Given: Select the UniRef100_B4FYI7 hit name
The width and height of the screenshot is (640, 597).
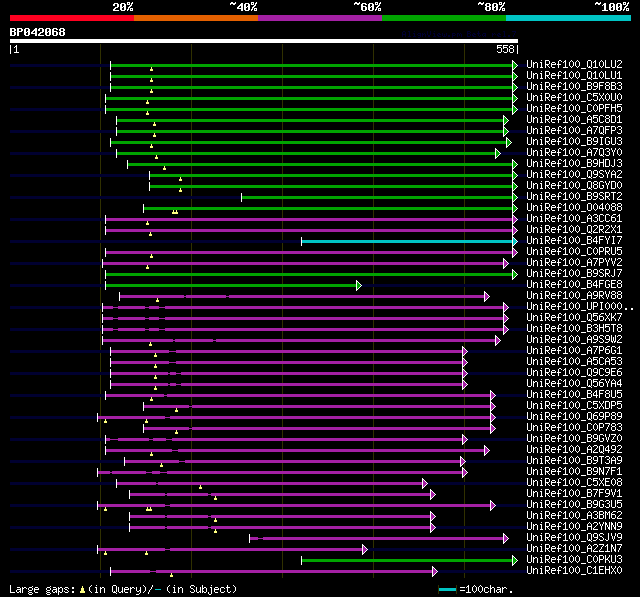Looking at the screenshot, I should [x=574, y=241].
